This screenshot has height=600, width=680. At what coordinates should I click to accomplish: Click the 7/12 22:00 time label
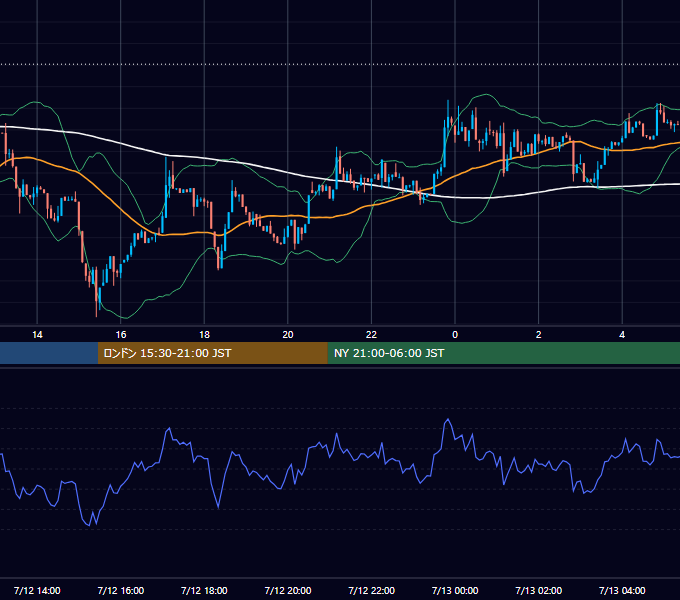[372, 590]
